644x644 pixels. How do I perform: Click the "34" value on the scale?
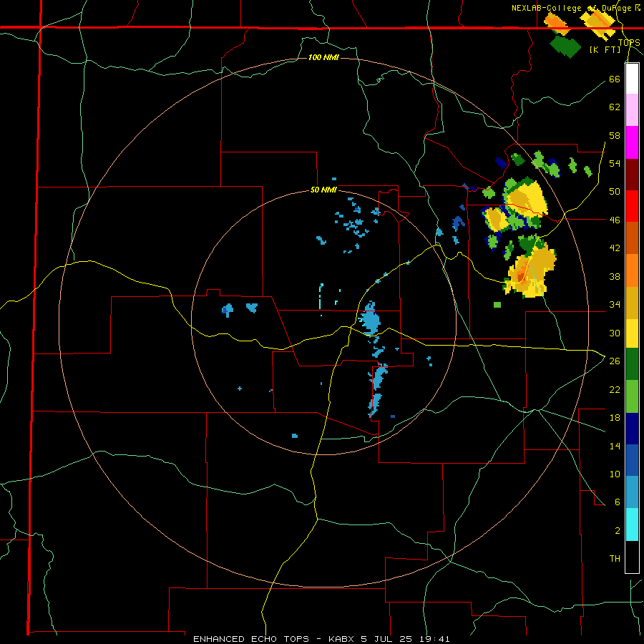click(615, 304)
